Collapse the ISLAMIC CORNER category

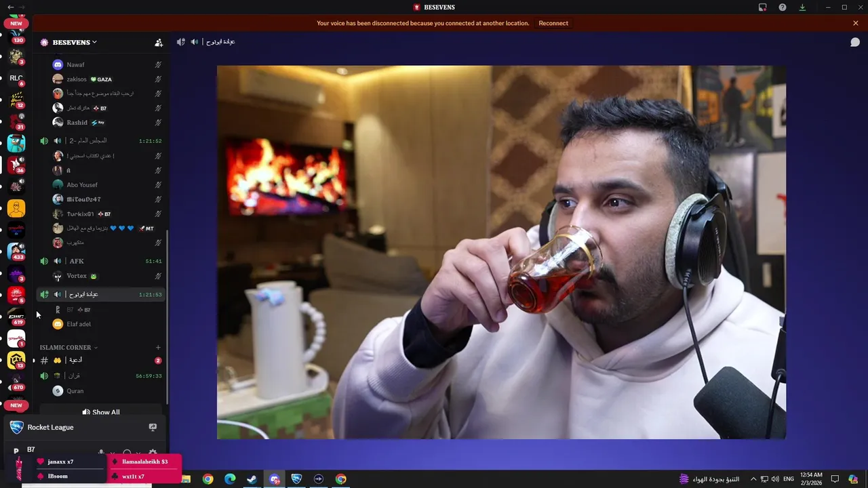pyautogui.click(x=69, y=348)
